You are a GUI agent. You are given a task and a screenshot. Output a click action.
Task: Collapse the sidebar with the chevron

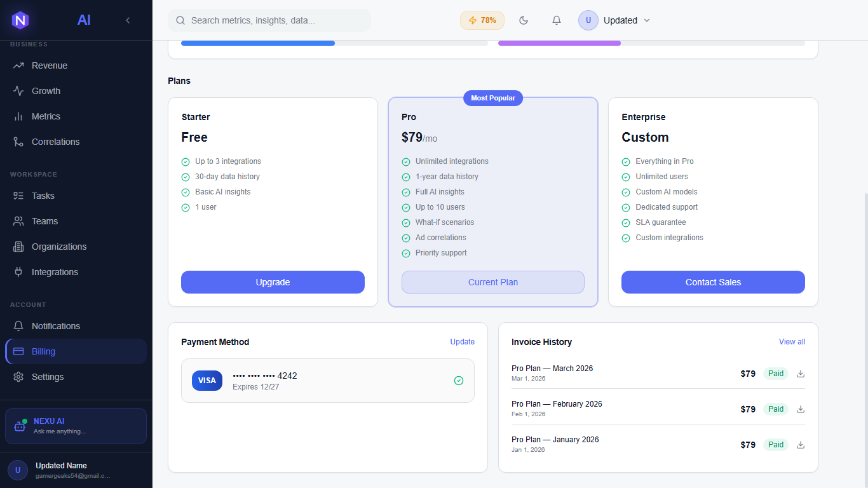[x=128, y=20]
